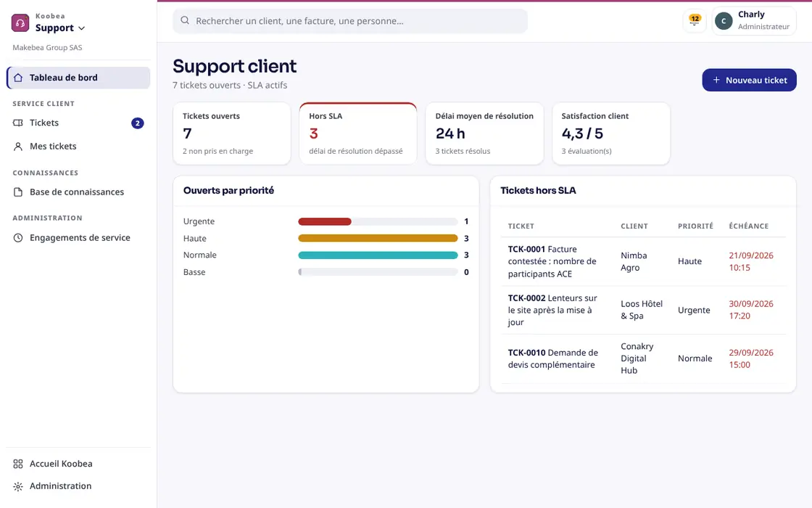Click the Basse priority bar
812x508 pixels.
pyautogui.click(x=378, y=272)
